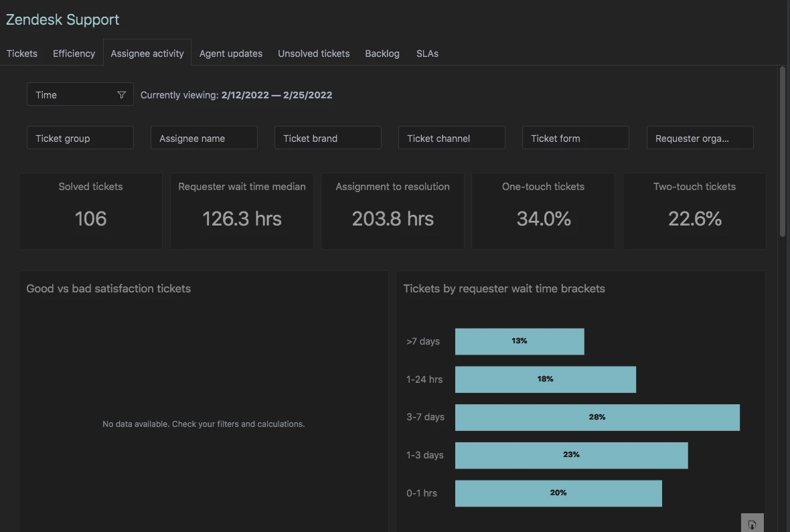Screen dimensions: 790x532
Task: Click the 1-24 hrs bar showing 18%
Action: (546, 379)
